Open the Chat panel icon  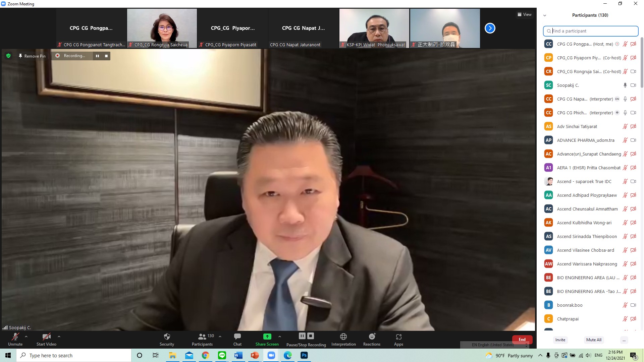[237, 337]
